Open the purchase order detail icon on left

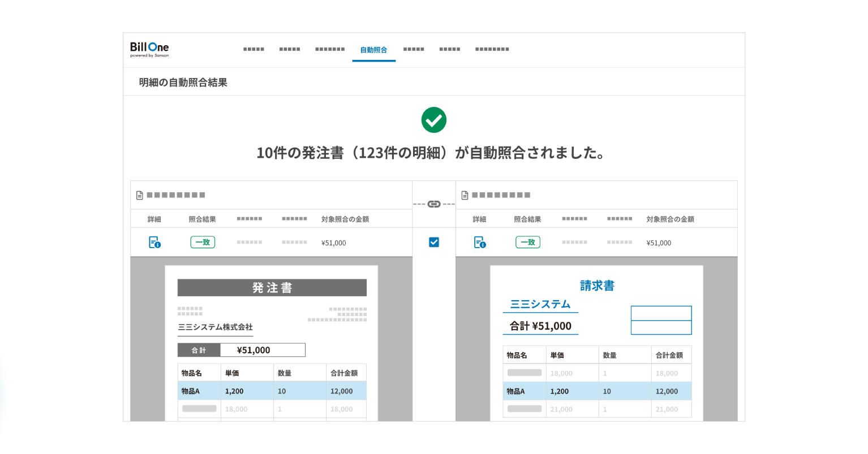tap(154, 243)
